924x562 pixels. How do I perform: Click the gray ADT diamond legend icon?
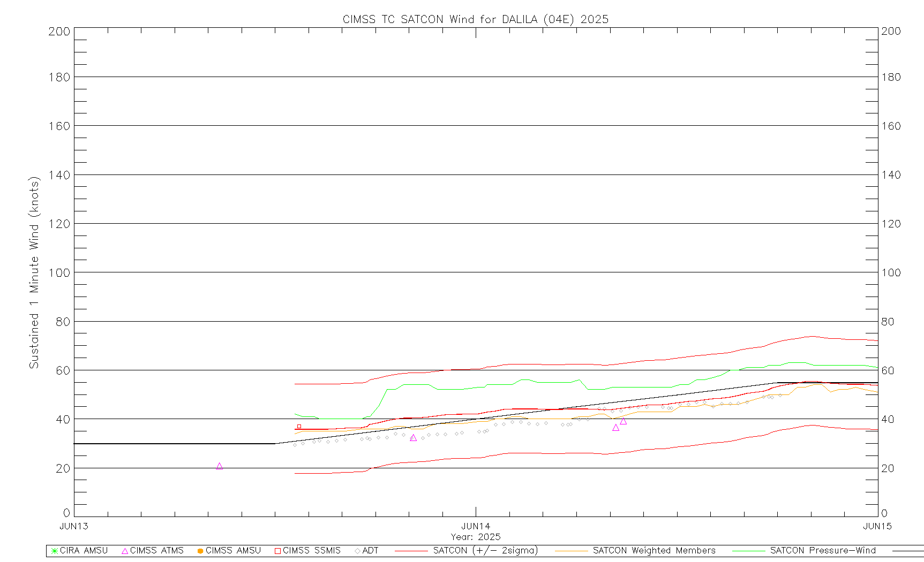pos(357,551)
